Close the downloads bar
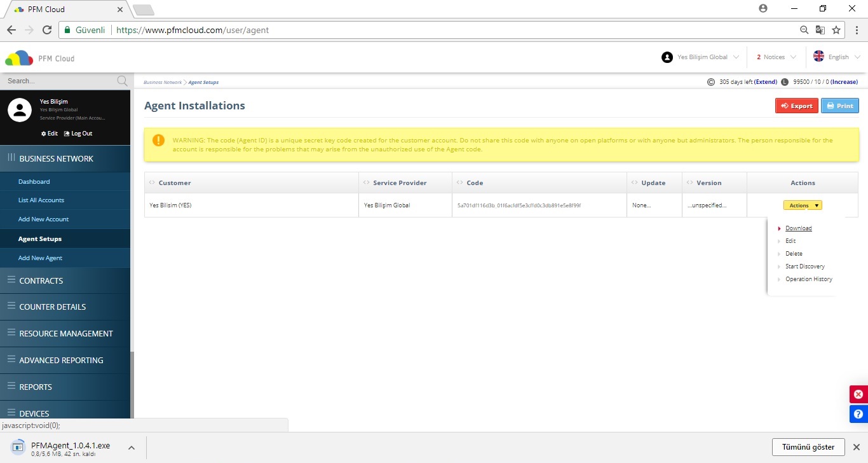Image resolution: width=868 pixels, height=463 pixels. coord(857,446)
